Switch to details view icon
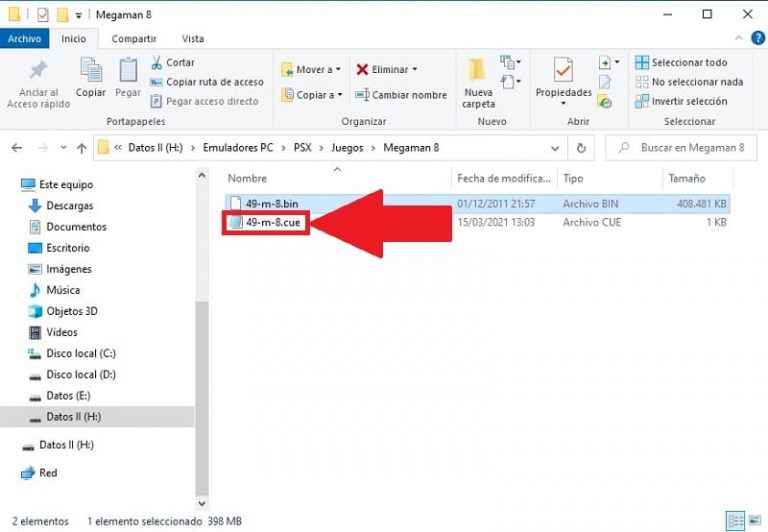The width and height of the screenshot is (768, 532). 735,521
